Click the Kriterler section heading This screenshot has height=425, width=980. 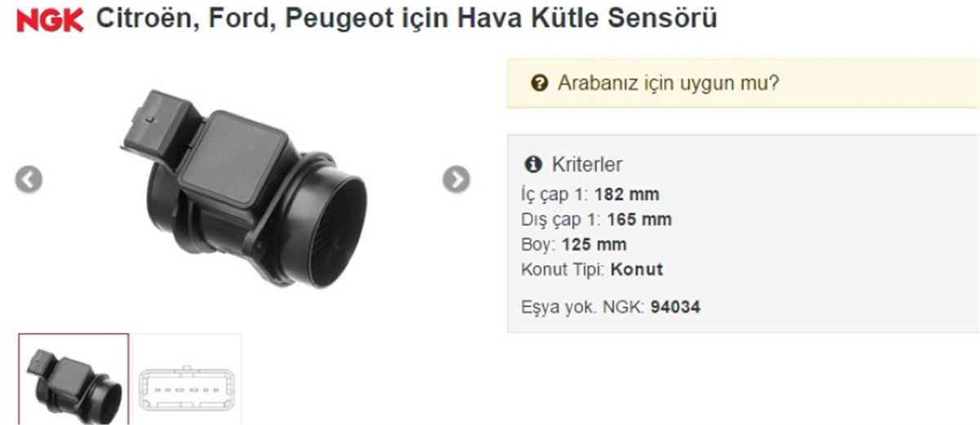point(587,164)
